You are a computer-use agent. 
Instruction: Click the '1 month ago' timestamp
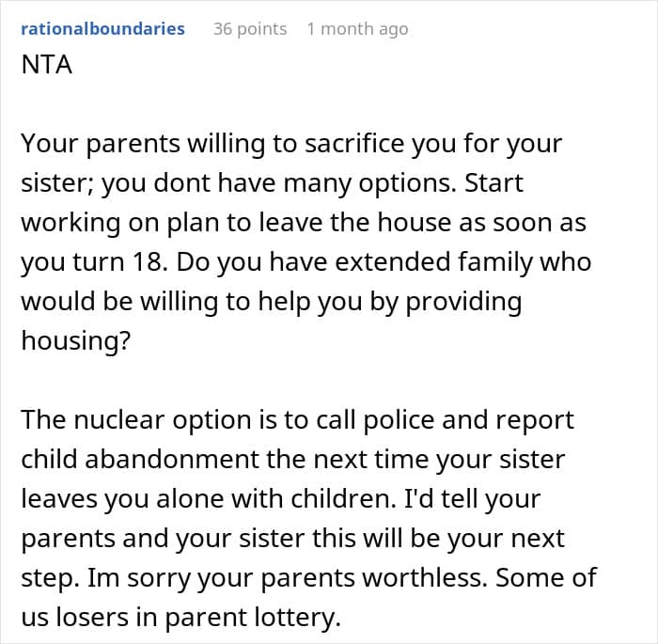click(x=357, y=28)
